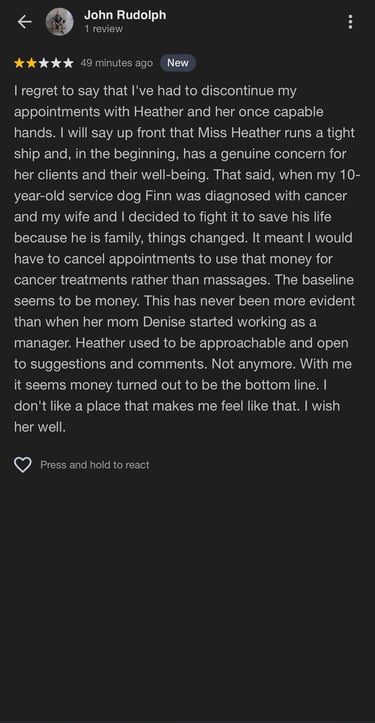
Task: Click the third gray rating star
Action: click(x=44, y=63)
